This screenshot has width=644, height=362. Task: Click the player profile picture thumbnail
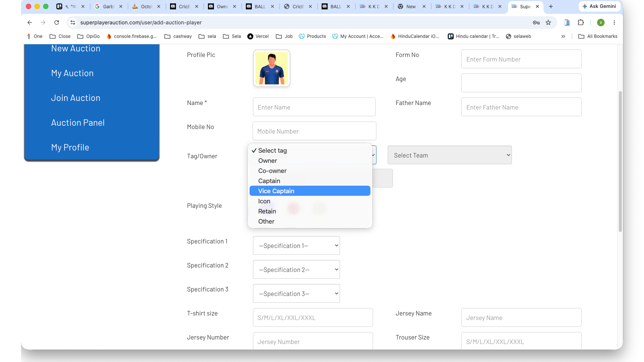pyautogui.click(x=272, y=68)
